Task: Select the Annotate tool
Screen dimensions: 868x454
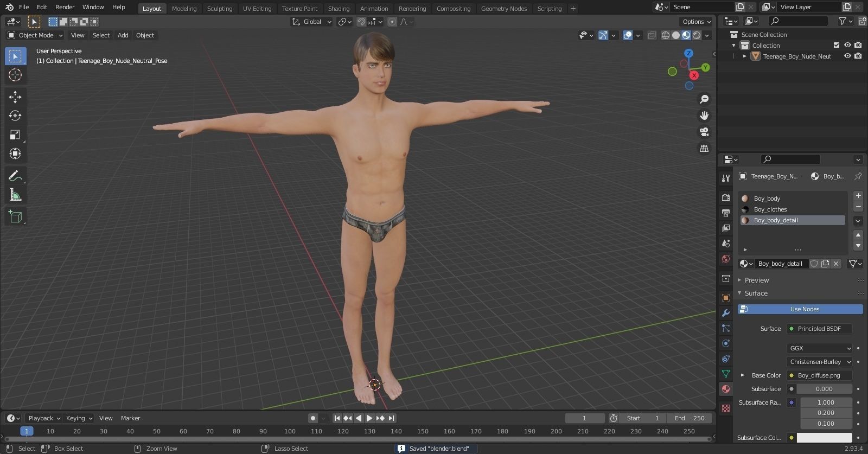Action: [15, 176]
